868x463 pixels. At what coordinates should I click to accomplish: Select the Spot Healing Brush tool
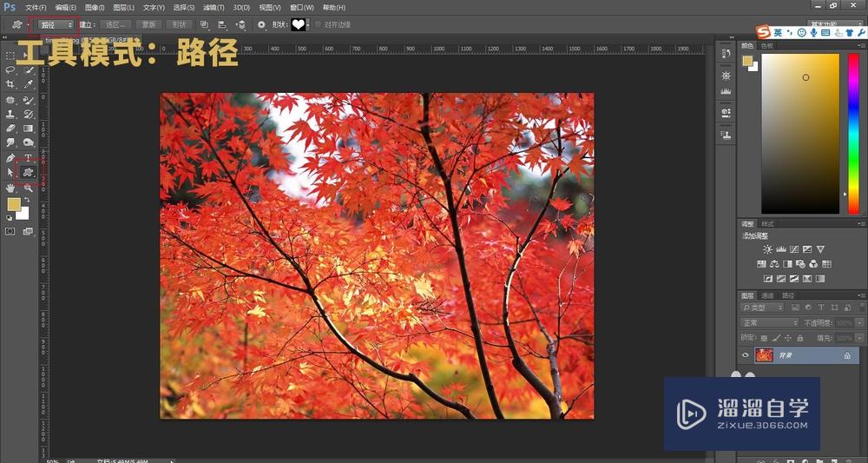pos(10,100)
